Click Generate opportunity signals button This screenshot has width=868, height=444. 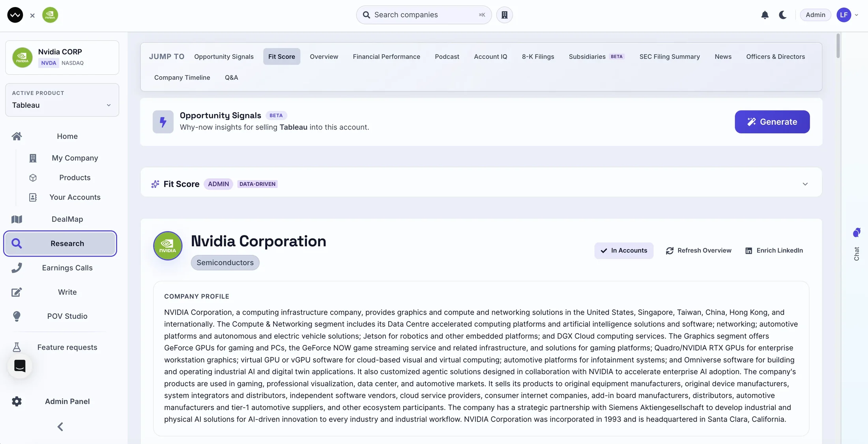pyautogui.click(x=772, y=122)
